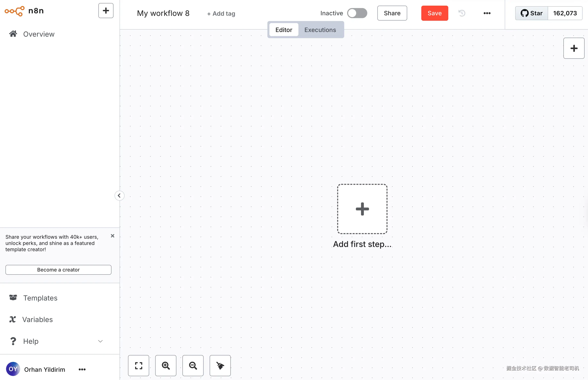Click the Add first step placeholder
The height and width of the screenshot is (380, 588).
(x=362, y=209)
